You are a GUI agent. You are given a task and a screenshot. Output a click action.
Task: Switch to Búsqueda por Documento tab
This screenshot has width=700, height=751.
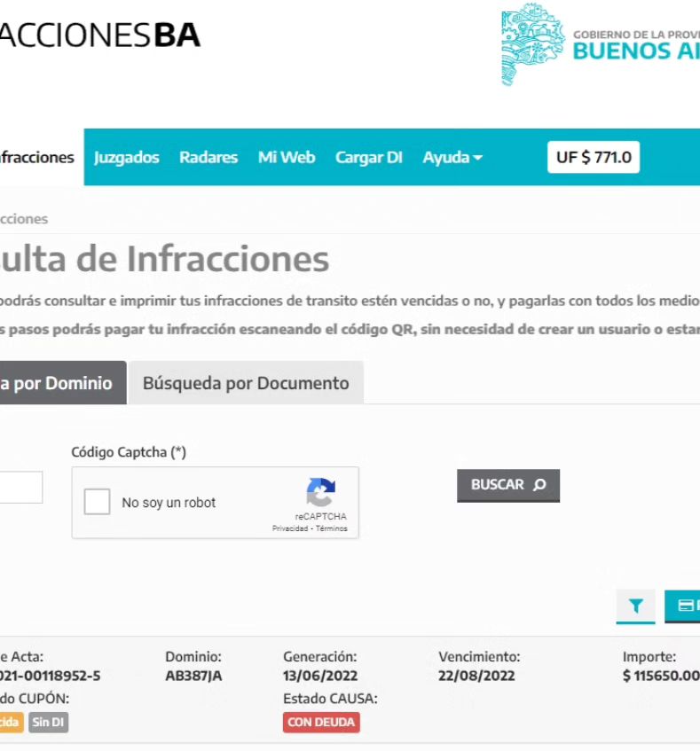pyautogui.click(x=246, y=384)
